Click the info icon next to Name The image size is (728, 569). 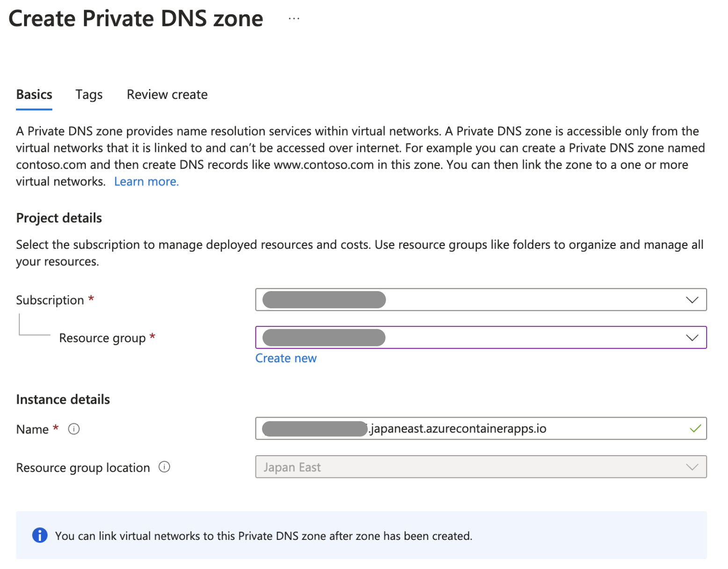74,429
